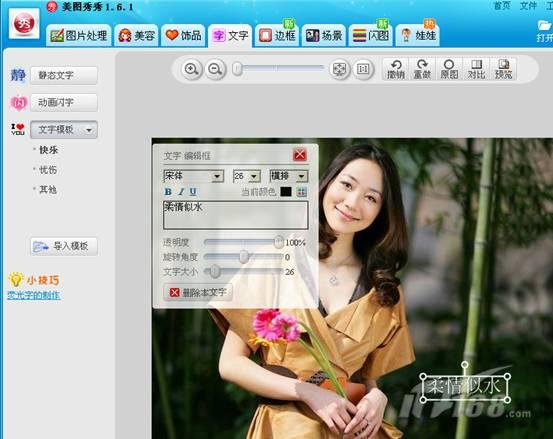Click the zoom out magnifier icon

point(215,69)
